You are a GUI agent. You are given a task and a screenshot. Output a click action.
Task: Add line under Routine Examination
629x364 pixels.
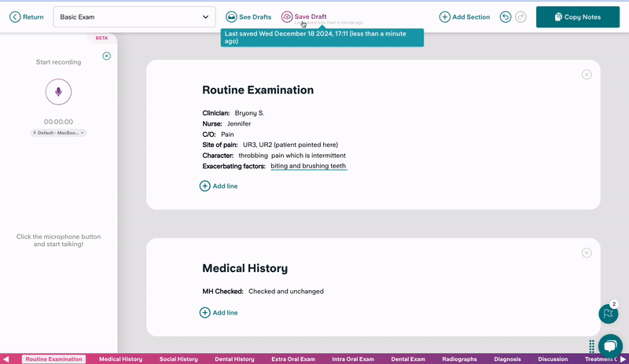(219, 186)
